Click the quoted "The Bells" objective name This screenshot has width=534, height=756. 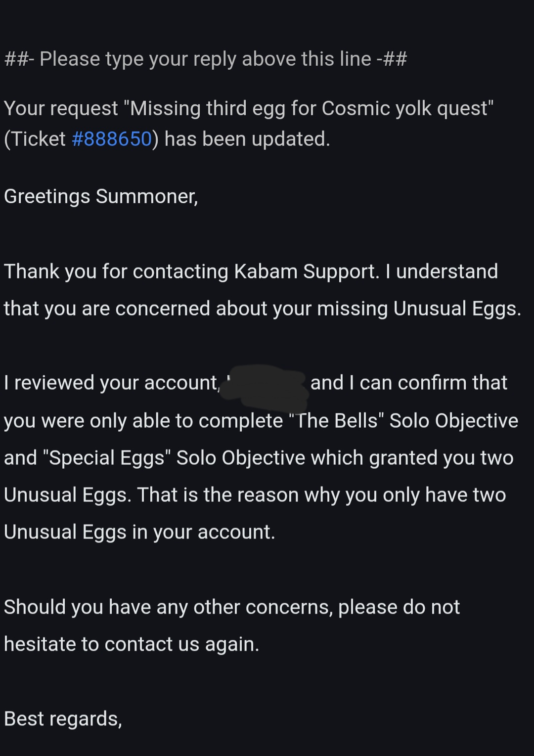click(x=337, y=421)
